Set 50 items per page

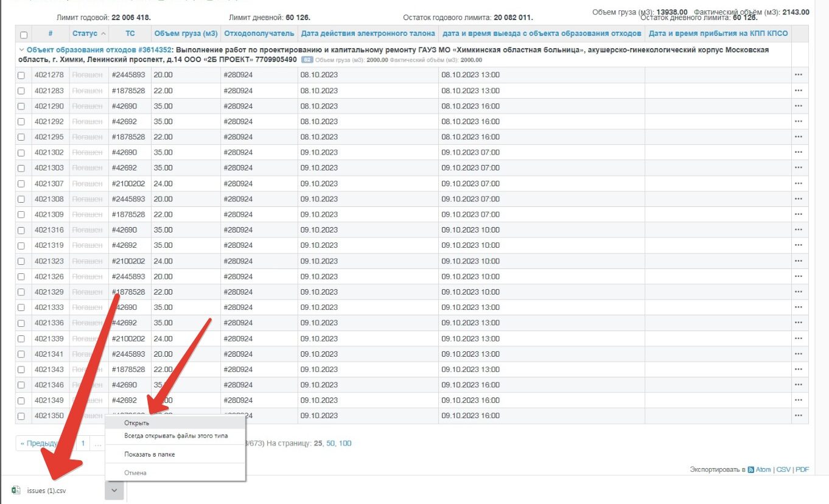pyautogui.click(x=331, y=443)
